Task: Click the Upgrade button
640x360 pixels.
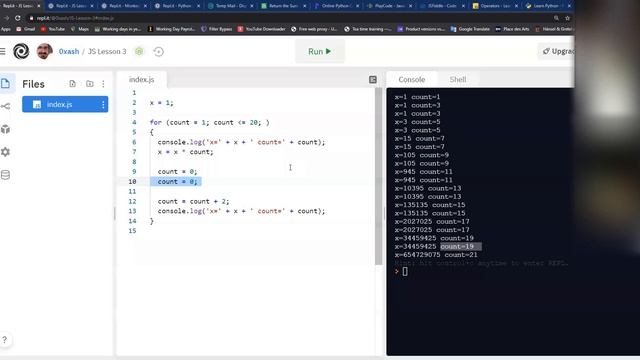Action: click(557, 51)
